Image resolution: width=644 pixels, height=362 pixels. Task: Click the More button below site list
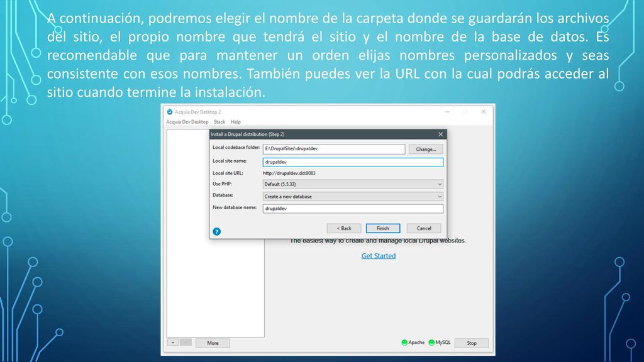pyautogui.click(x=213, y=343)
